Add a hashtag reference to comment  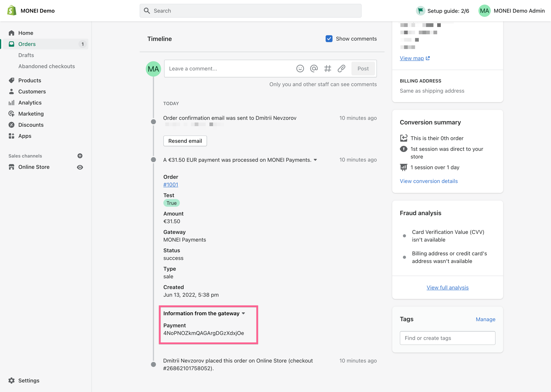(x=328, y=69)
